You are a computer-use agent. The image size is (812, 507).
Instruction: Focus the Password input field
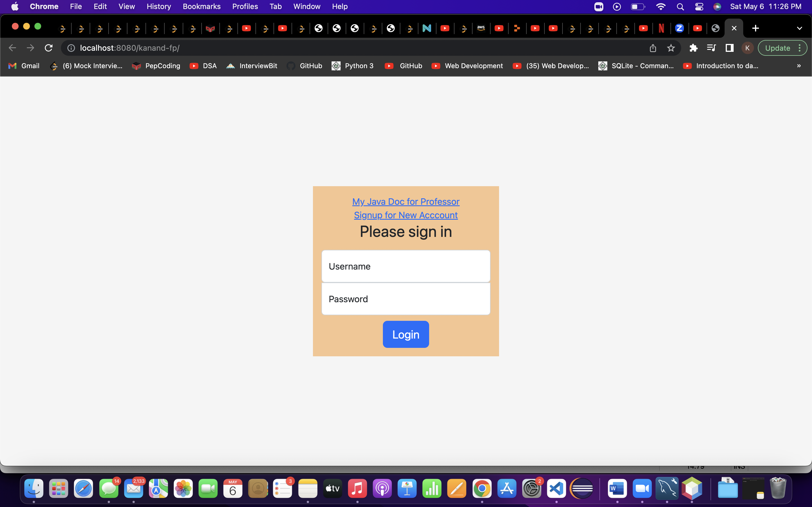click(406, 299)
